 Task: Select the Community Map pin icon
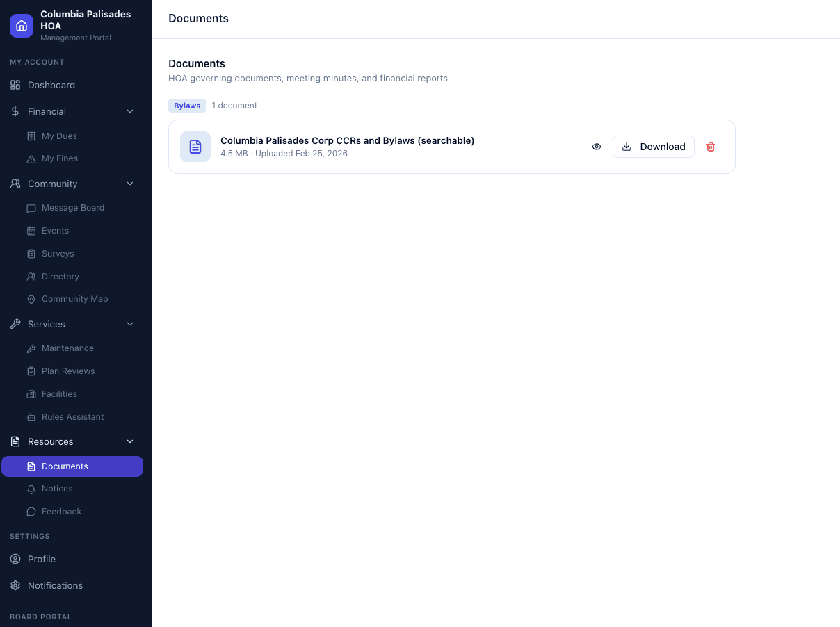coord(31,299)
